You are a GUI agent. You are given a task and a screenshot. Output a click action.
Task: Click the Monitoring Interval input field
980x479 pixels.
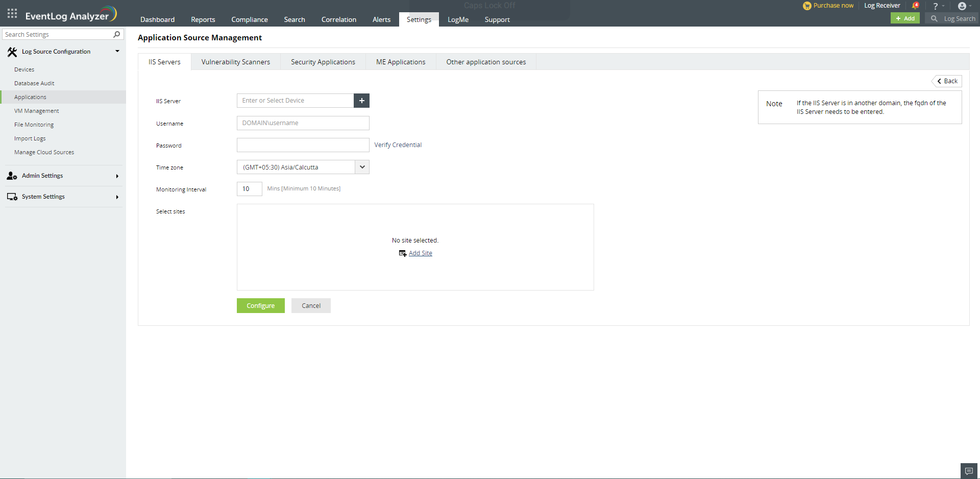pos(249,188)
